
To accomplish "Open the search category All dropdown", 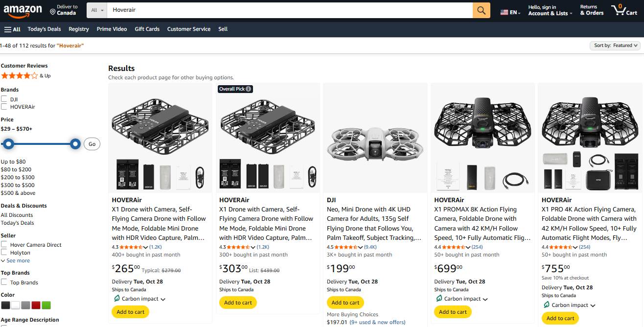I will point(97,10).
